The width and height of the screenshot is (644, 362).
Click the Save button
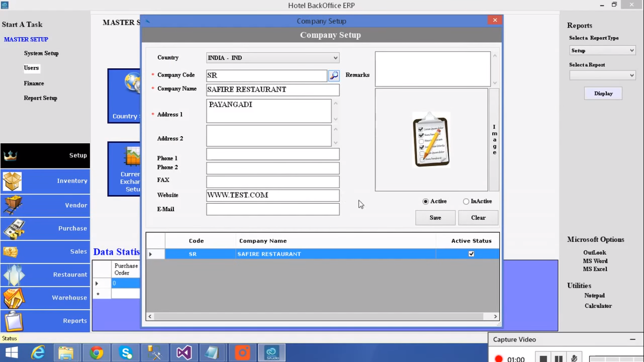coord(436,218)
